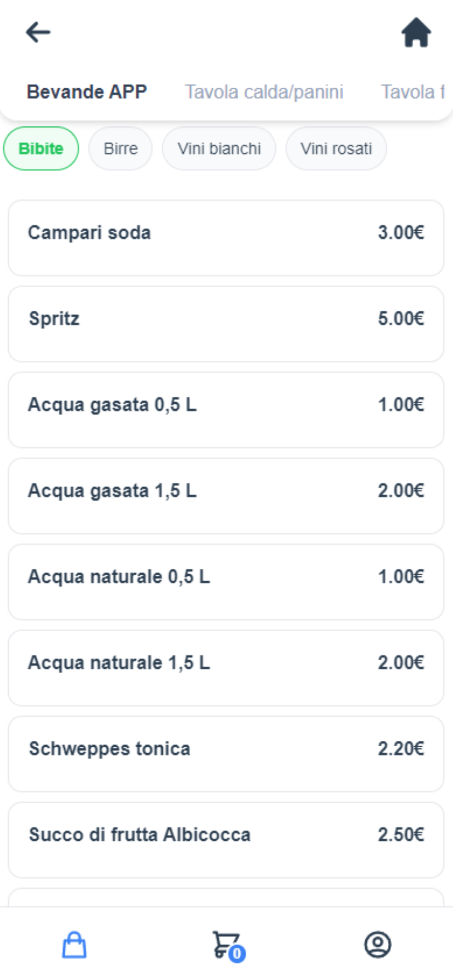Pick Acqua naturale 0,5 L
Image resolution: width=453 pixels, height=980 pixels.
pyautogui.click(x=226, y=582)
